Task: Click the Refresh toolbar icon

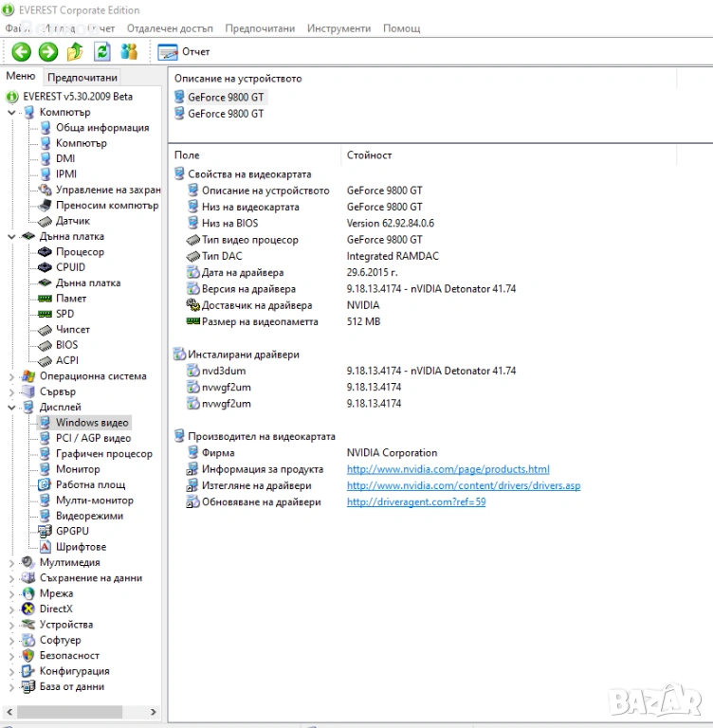Action: coord(102,52)
